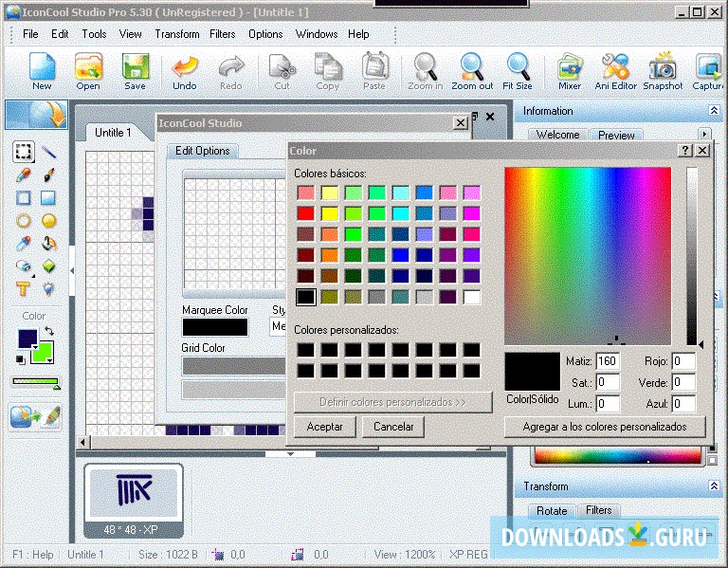Collapse the Transform panel
728x568 pixels.
point(714,486)
